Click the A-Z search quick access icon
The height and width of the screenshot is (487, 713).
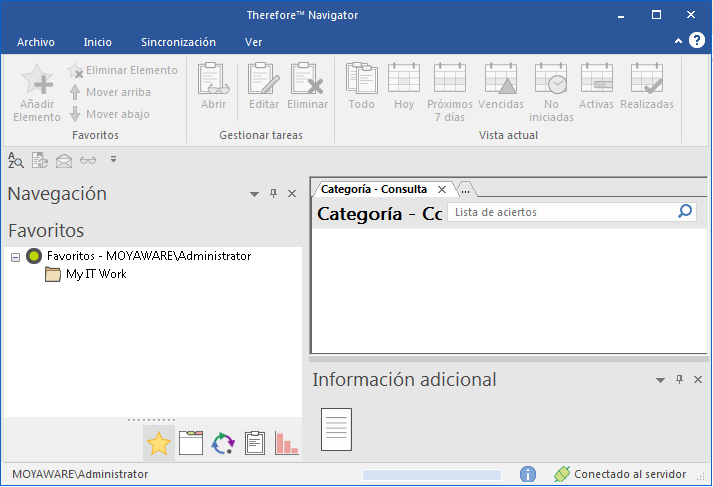15,160
